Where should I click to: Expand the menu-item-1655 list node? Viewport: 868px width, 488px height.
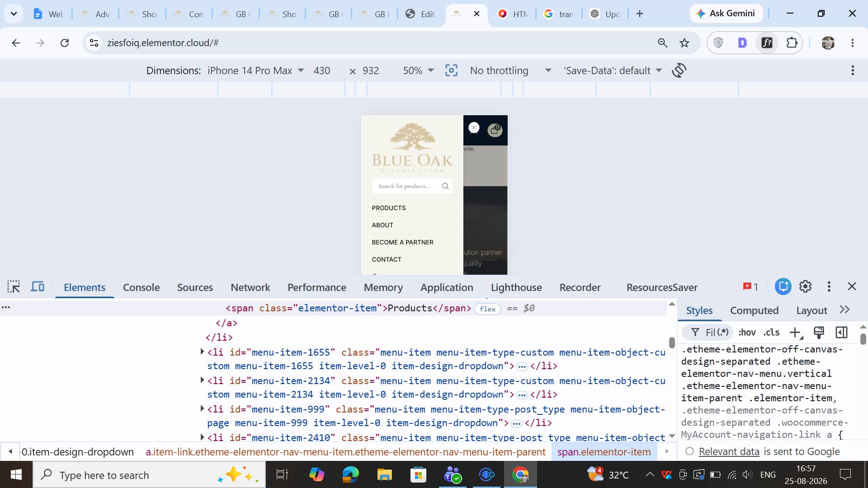click(202, 352)
